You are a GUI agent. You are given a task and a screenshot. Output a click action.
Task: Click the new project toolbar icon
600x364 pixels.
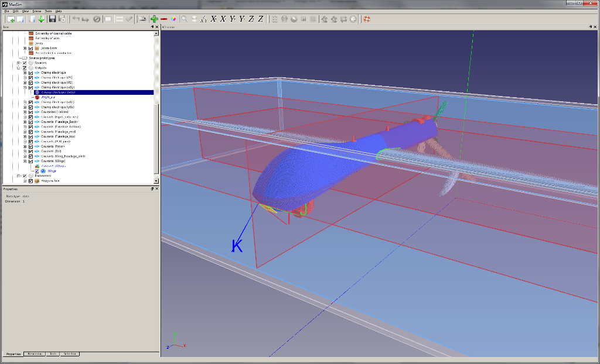[11, 19]
